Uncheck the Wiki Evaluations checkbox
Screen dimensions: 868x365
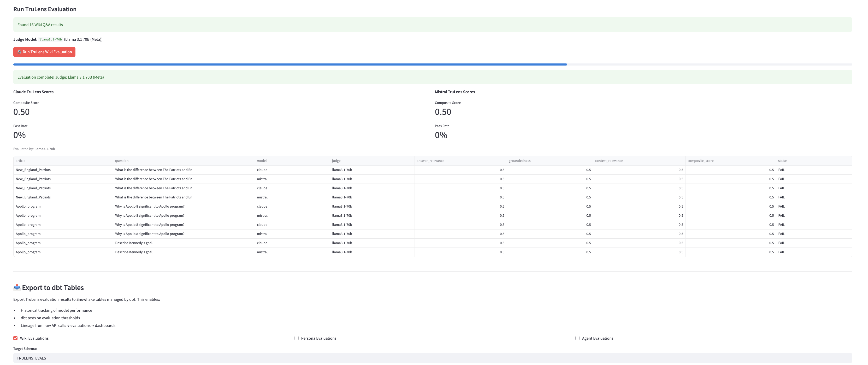click(15, 338)
